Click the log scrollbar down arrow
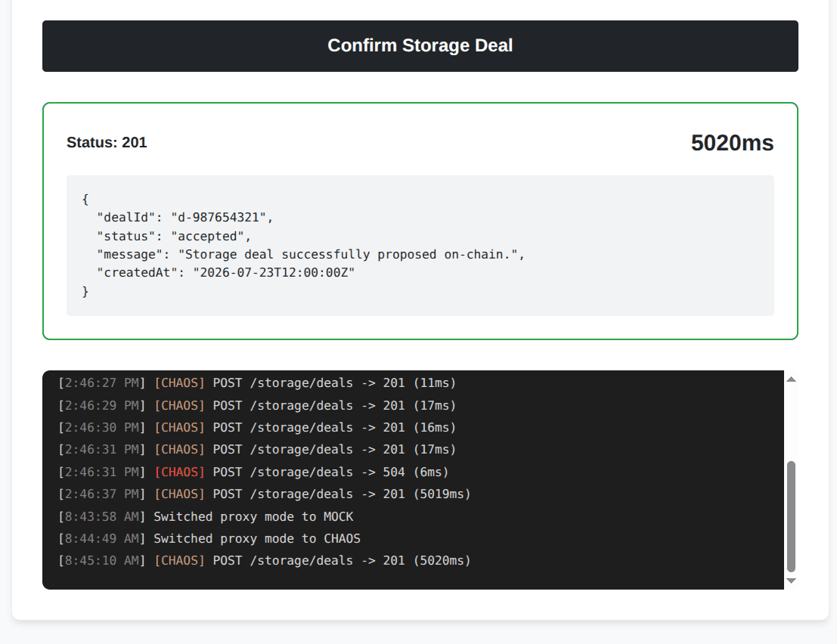 [x=791, y=581]
